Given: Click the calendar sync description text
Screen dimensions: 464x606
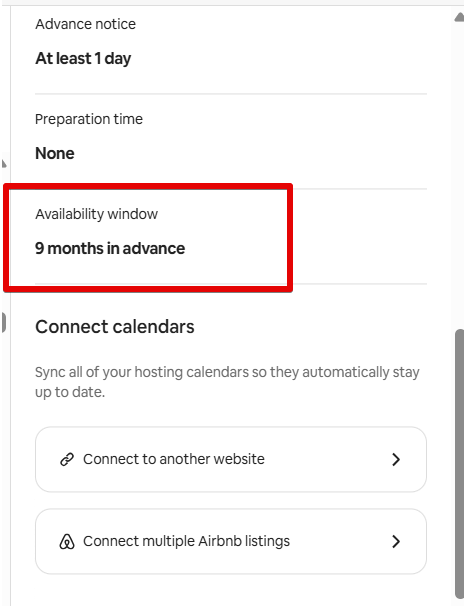Looking at the screenshot, I should 227,382.
